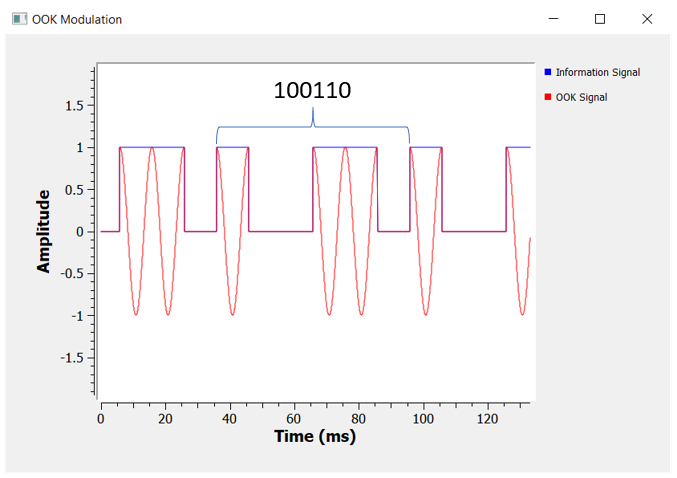
Task: Select the "100110" bit sequence annotation
Action: pos(312,91)
